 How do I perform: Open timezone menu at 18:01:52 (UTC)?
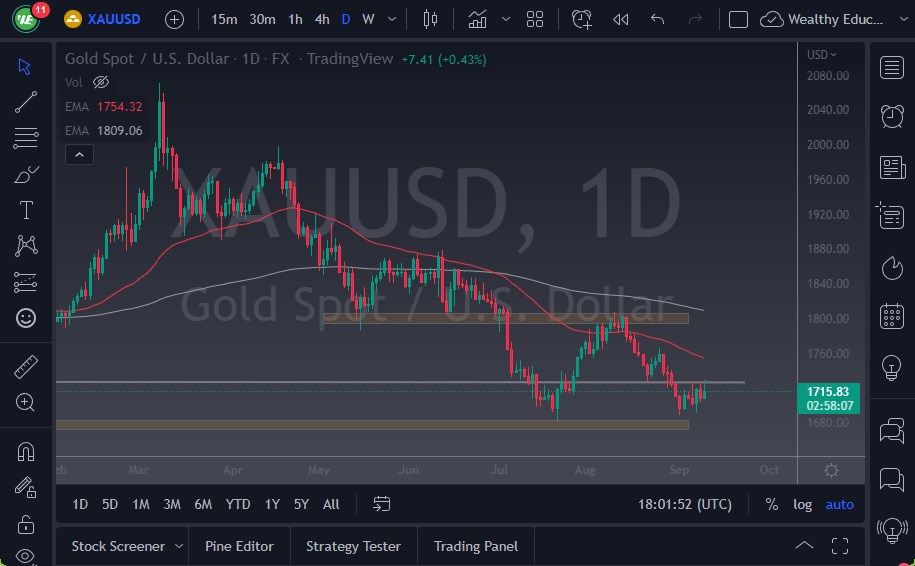tap(684, 504)
